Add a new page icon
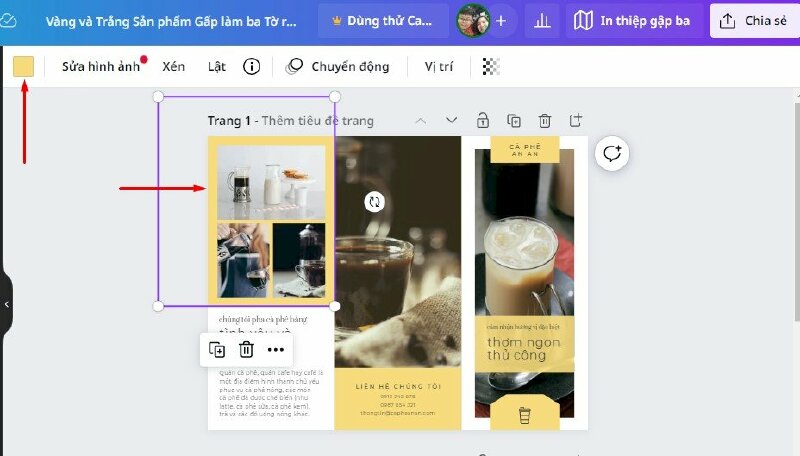 pos(576,121)
